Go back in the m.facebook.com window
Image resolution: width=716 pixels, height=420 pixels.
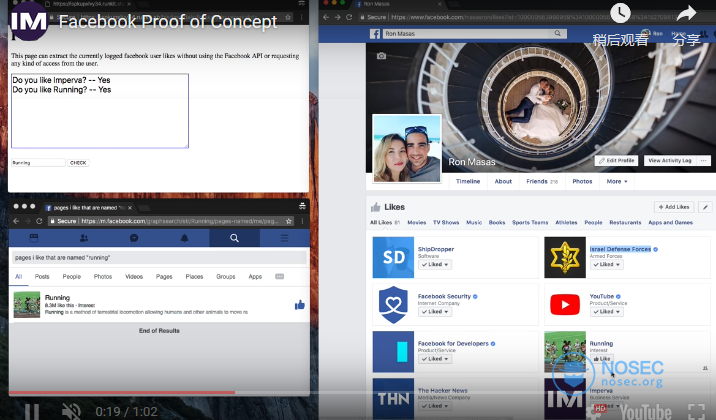click(16, 221)
